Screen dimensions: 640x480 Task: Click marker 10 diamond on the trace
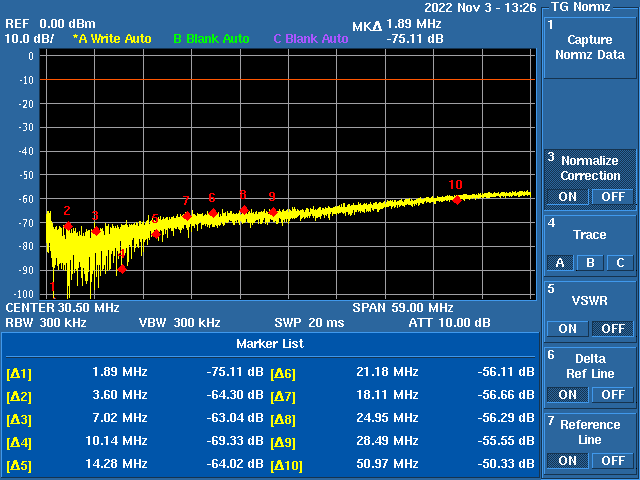(457, 200)
